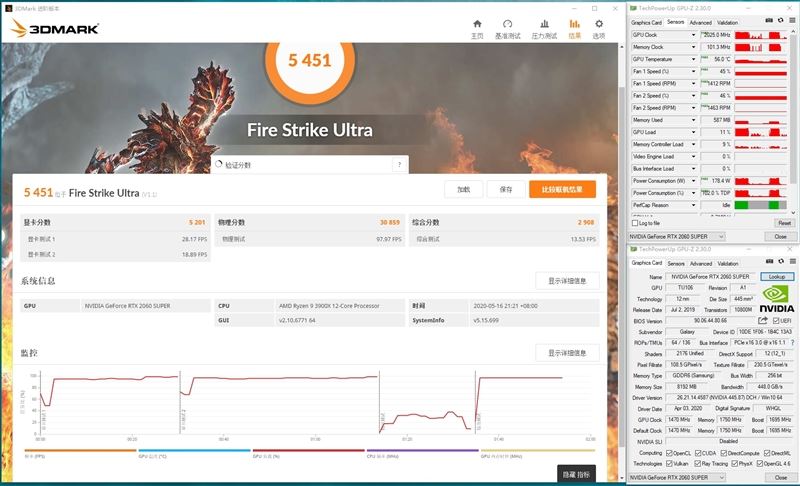This screenshot has width=800, height=486.
Task: Toggle the Log to file checkbox
Action: click(635, 223)
